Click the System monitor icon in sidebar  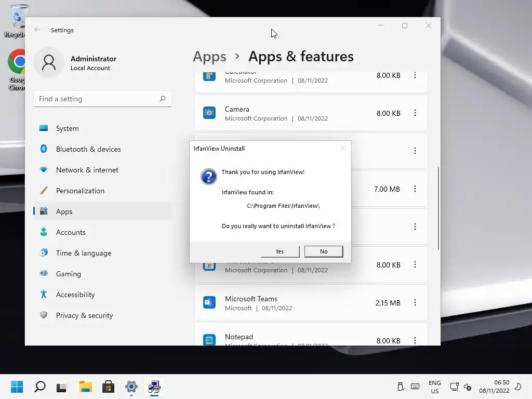tap(44, 128)
